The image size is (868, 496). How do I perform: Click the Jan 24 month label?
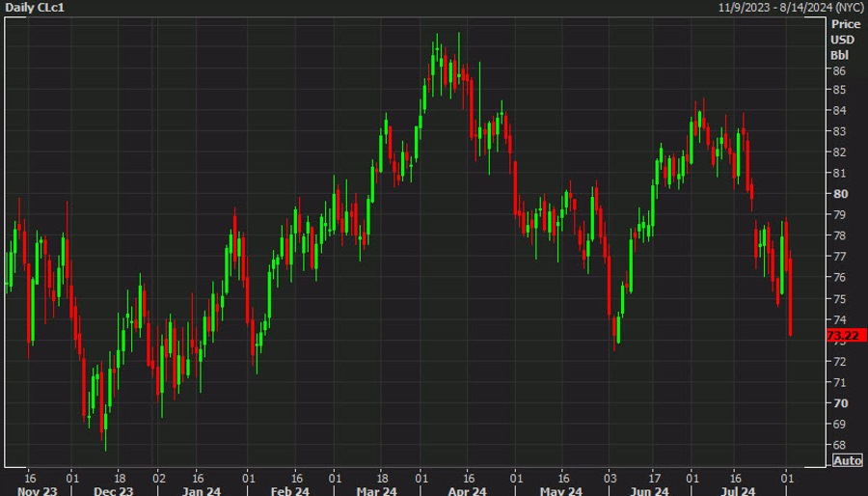(202, 491)
